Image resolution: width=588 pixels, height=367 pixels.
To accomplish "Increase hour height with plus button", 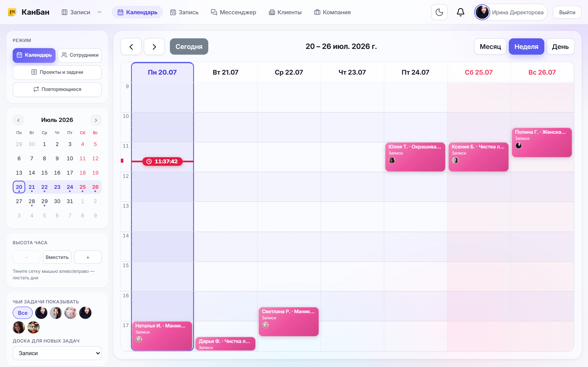I will pyautogui.click(x=88, y=257).
